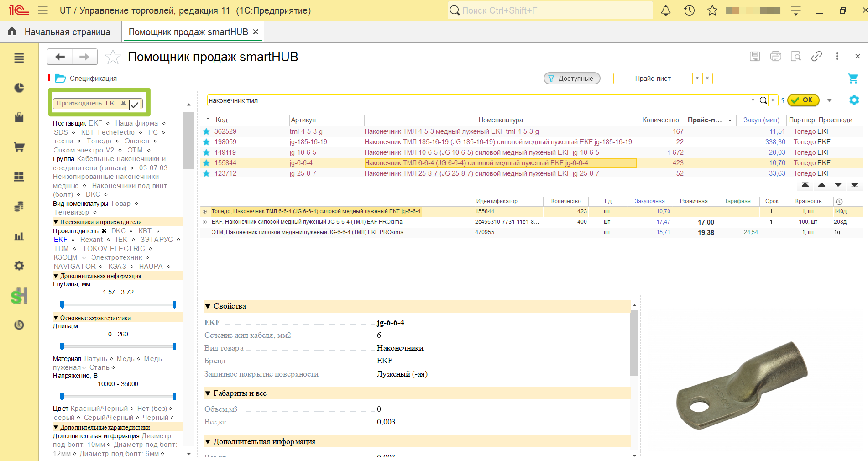Copy link to the form via chain icon

pyautogui.click(x=816, y=56)
